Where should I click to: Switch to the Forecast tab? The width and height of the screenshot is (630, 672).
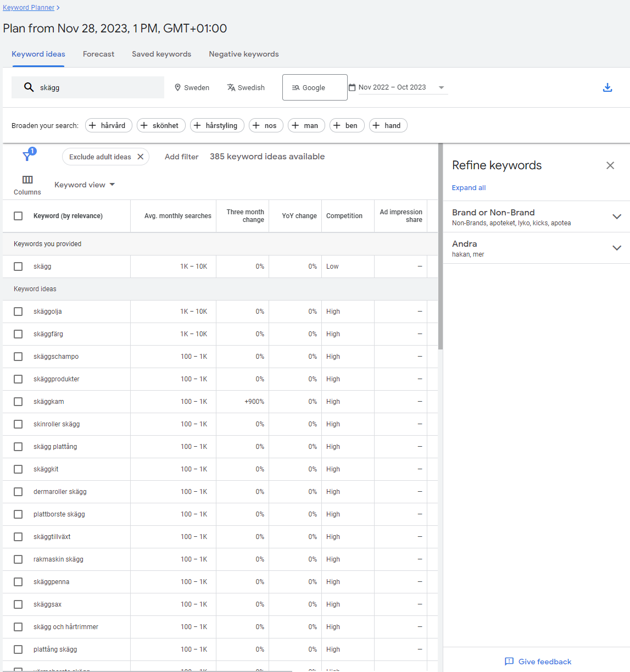99,54
